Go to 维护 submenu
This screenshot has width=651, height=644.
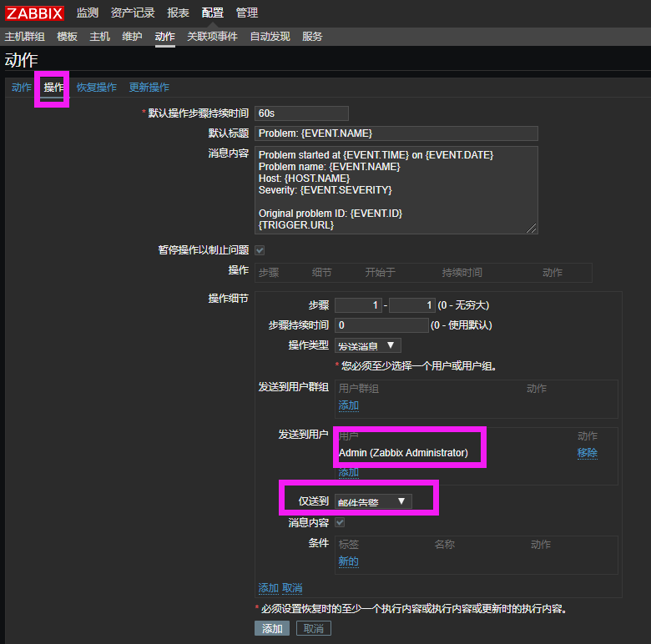132,37
